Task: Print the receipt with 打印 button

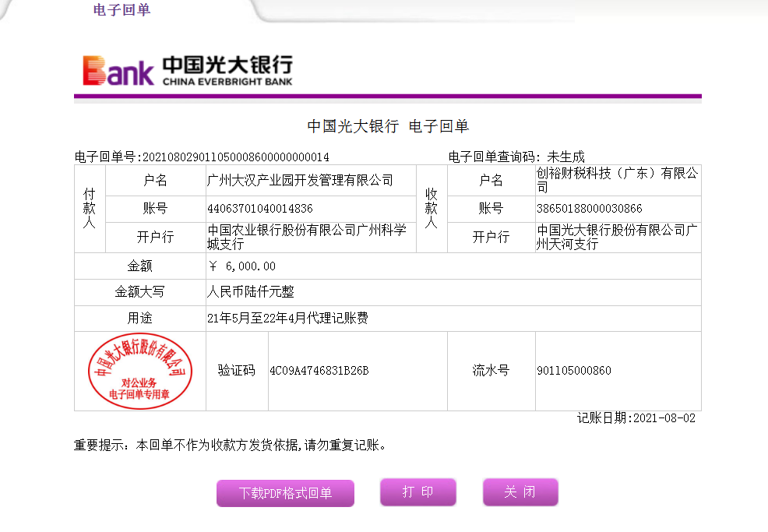Action: (x=417, y=491)
